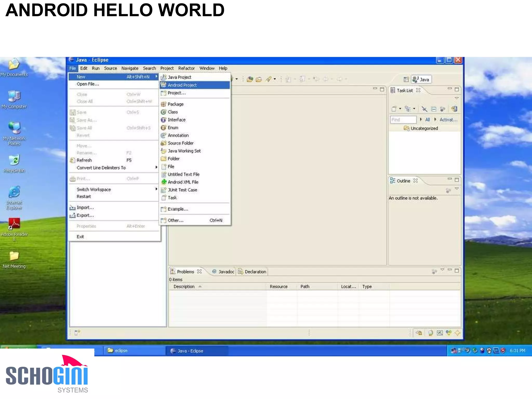The height and width of the screenshot is (399, 532).
Task: Click the New Task icon in Task List
Action: [x=394, y=109]
